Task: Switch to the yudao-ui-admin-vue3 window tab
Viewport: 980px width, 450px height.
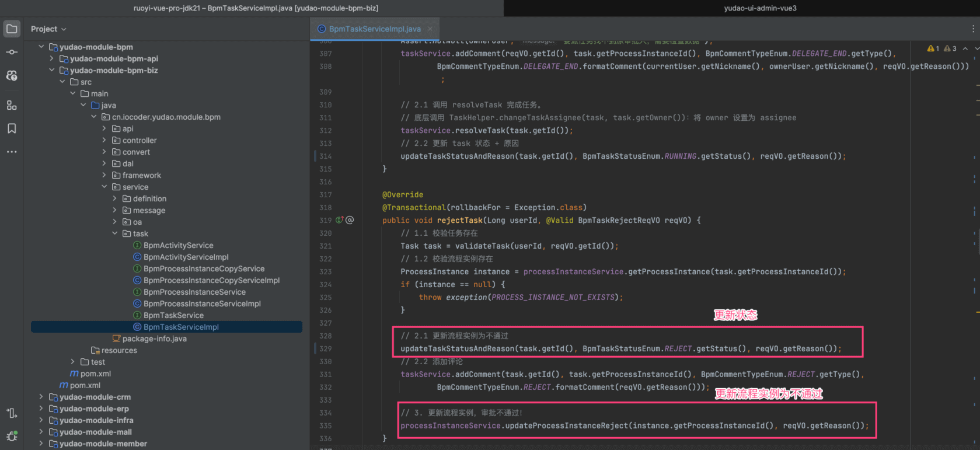Action: tap(760, 8)
